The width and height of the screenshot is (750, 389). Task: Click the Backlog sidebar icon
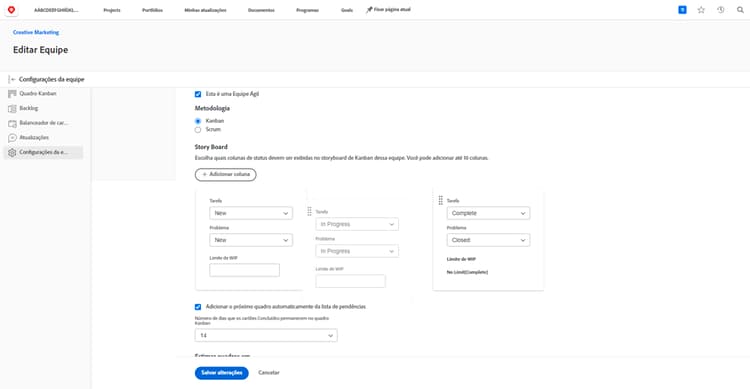coord(12,109)
